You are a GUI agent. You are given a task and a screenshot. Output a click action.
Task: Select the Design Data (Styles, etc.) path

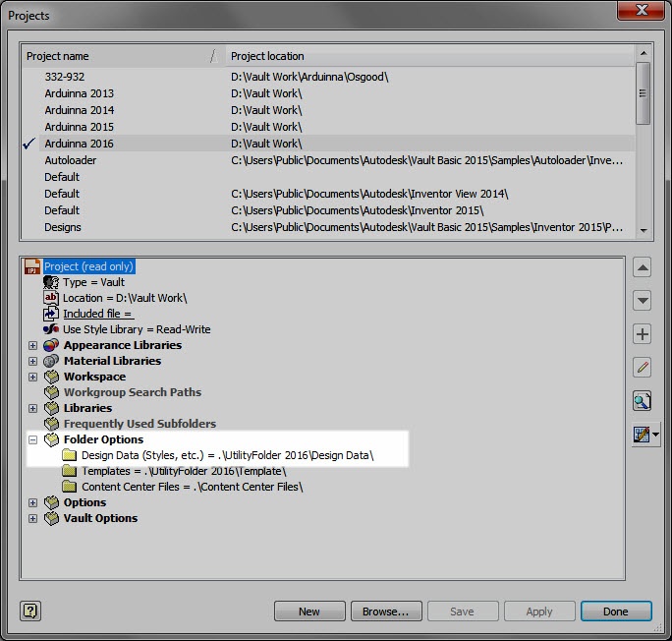tap(228, 455)
